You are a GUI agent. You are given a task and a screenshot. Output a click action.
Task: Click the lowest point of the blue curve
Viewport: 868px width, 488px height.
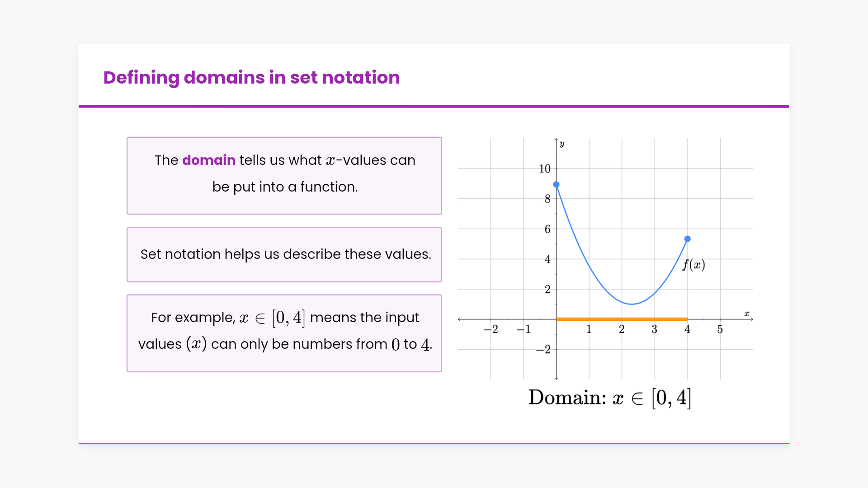pyautogui.click(x=632, y=304)
